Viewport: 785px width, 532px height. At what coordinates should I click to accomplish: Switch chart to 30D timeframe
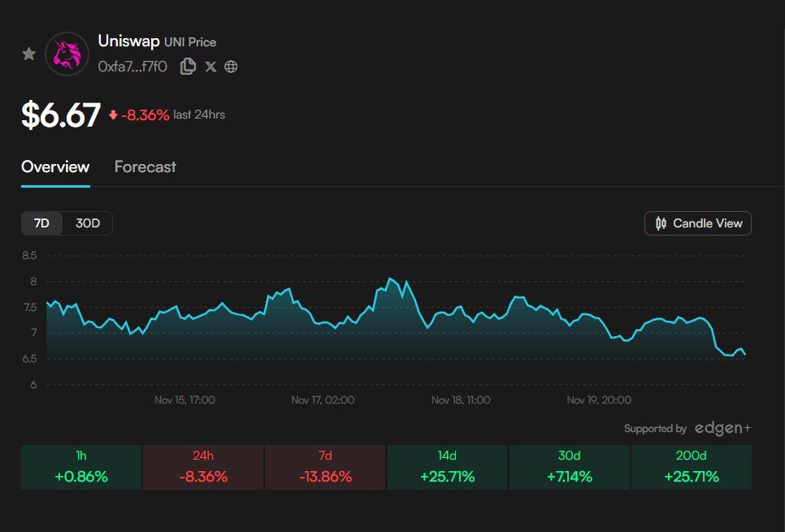pyautogui.click(x=89, y=223)
